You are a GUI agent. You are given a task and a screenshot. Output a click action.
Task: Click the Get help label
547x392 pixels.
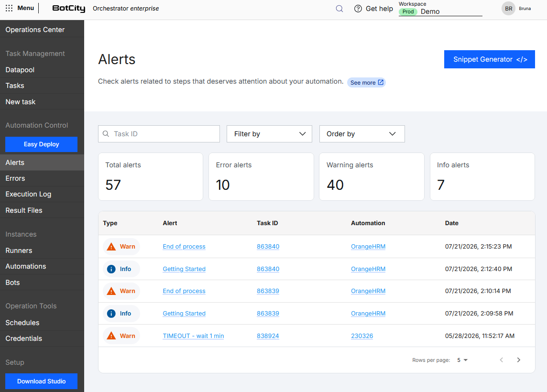(379, 9)
